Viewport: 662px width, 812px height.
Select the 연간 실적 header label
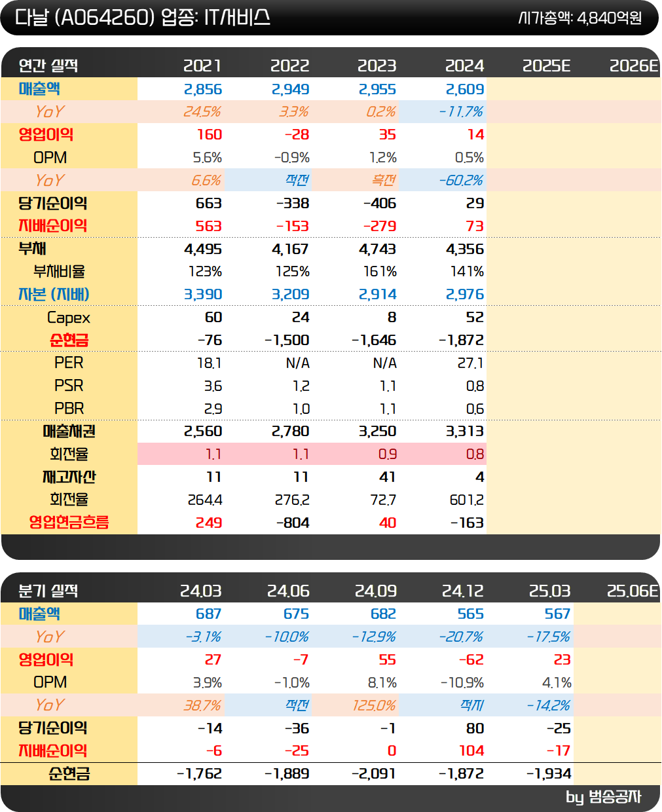(x=48, y=65)
